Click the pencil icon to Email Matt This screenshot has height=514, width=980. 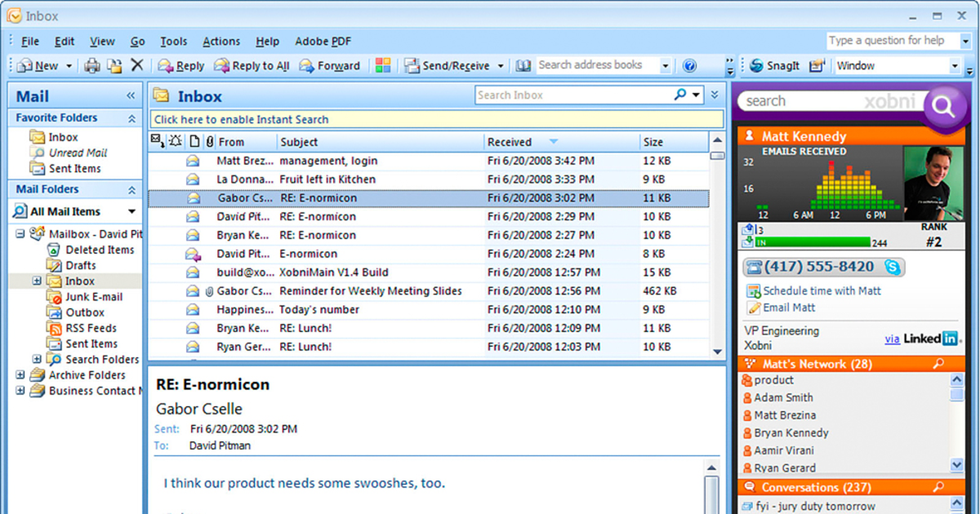(x=755, y=308)
